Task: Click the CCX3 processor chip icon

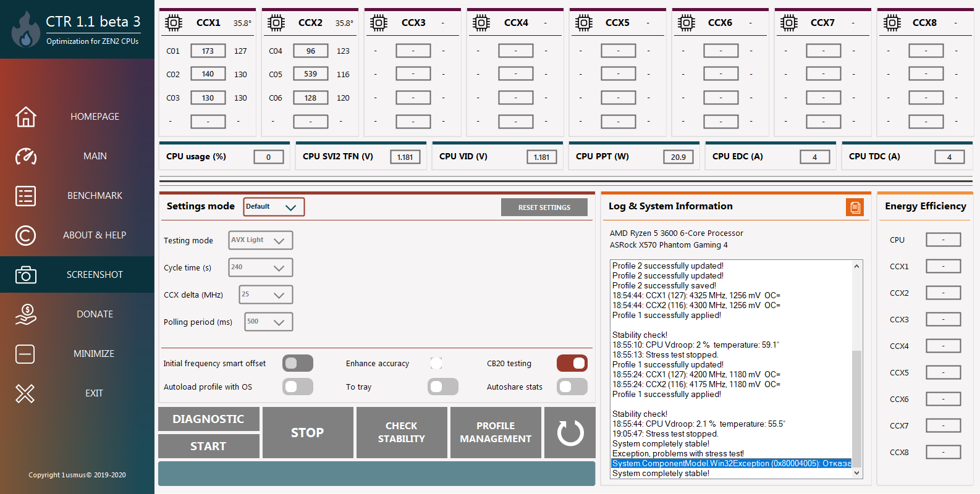Action: click(379, 23)
